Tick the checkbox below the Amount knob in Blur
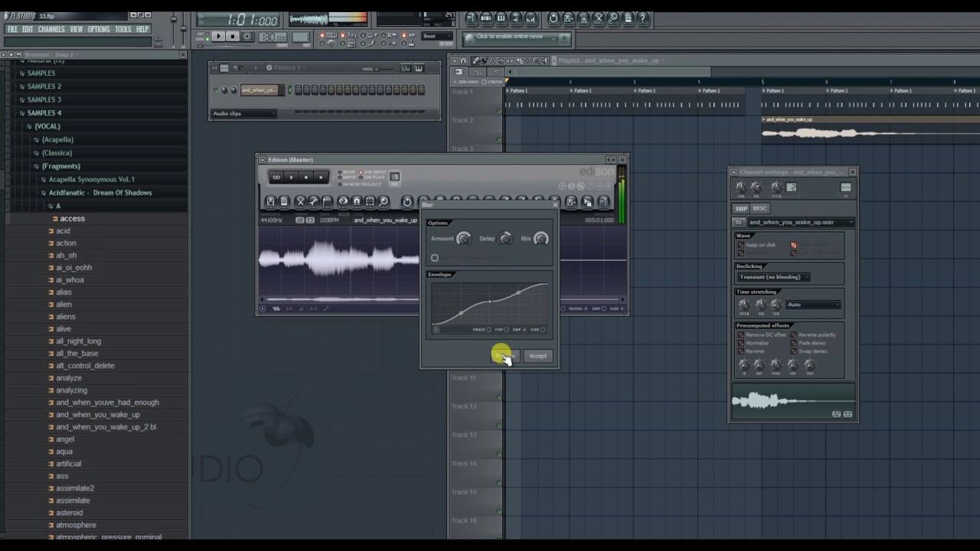This screenshot has height=551, width=980. (435, 258)
